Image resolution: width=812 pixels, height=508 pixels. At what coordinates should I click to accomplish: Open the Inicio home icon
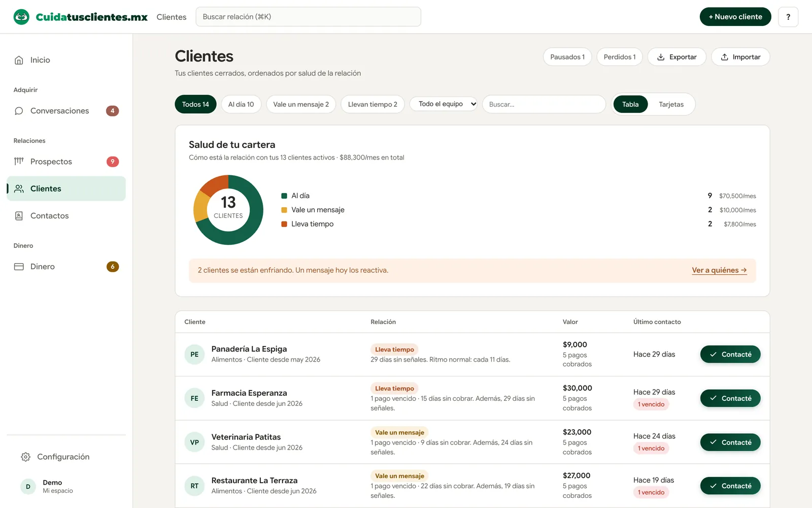19,60
